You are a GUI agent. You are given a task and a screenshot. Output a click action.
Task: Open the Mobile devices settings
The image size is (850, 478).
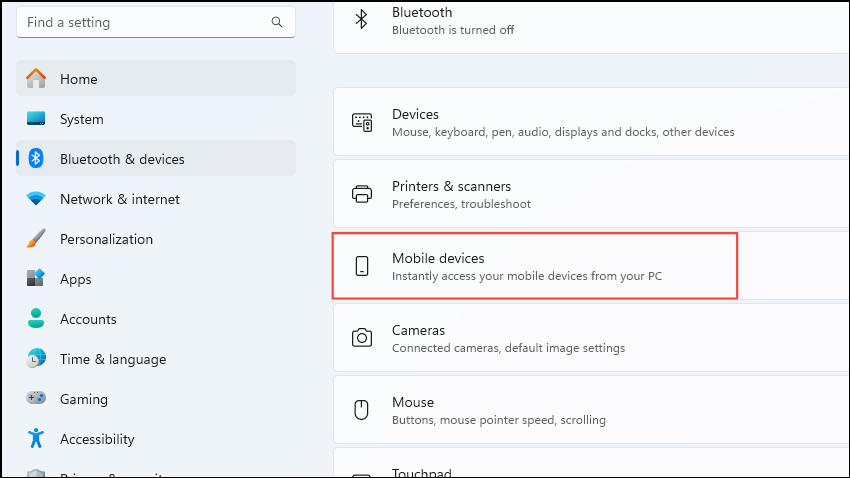pyautogui.click(x=535, y=266)
